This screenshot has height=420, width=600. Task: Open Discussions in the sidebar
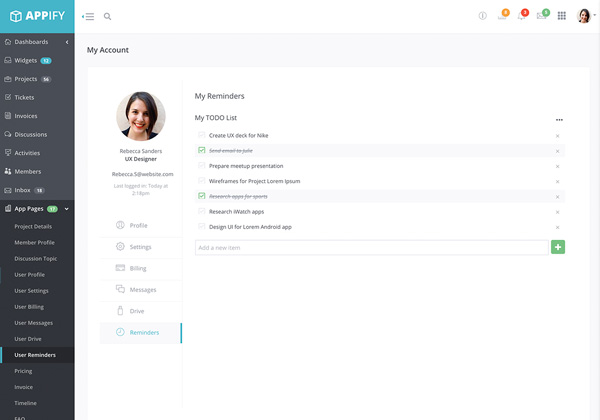(37, 134)
